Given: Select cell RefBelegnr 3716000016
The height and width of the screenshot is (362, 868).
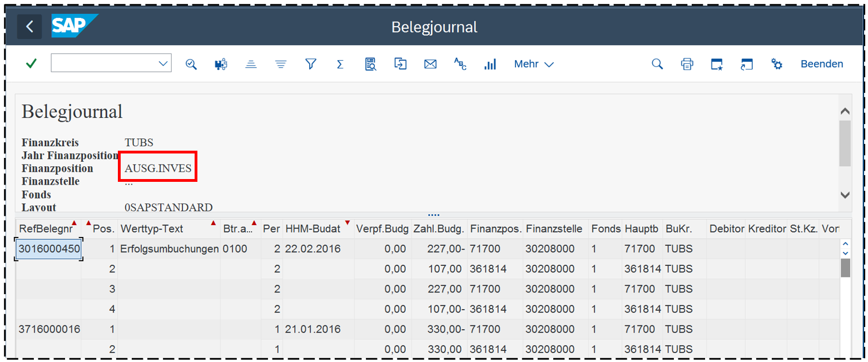Looking at the screenshot, I should click(49, 329).
